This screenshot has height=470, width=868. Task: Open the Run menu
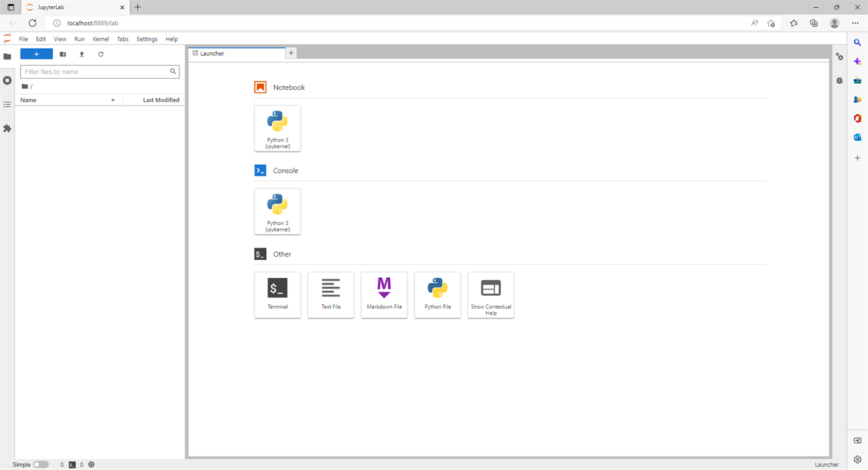pos(79,39)
